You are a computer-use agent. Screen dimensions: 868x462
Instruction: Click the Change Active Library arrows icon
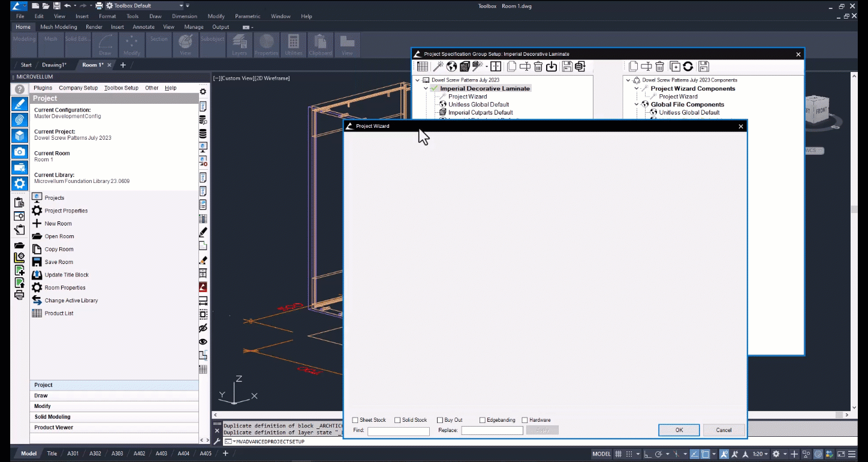37,301
